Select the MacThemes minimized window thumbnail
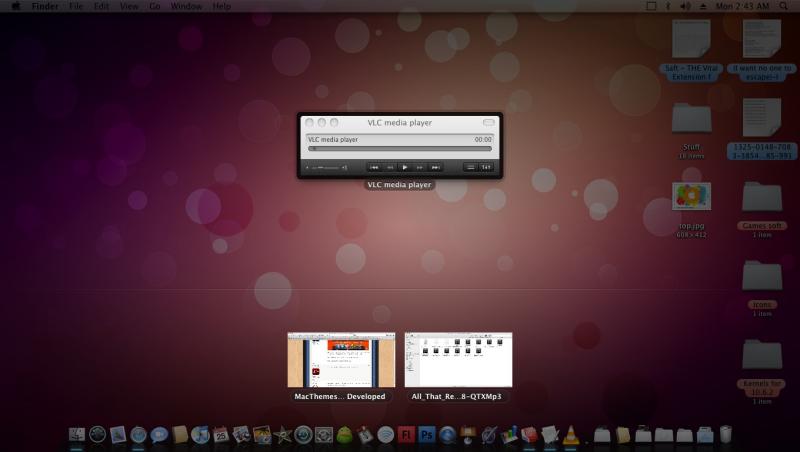 tap(341, 360)
